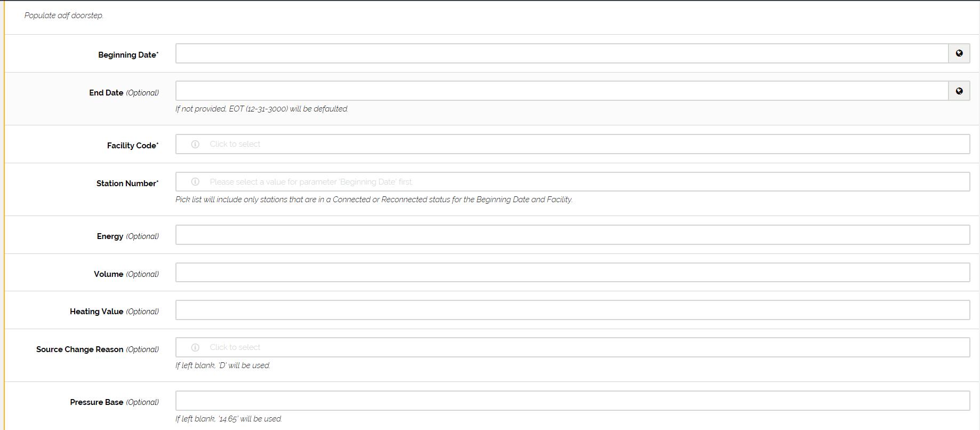This screenshot has height=430, width=980.
Task: Click the 'End Date' label text
Action: pyautogui.click(x=106, y=93)
